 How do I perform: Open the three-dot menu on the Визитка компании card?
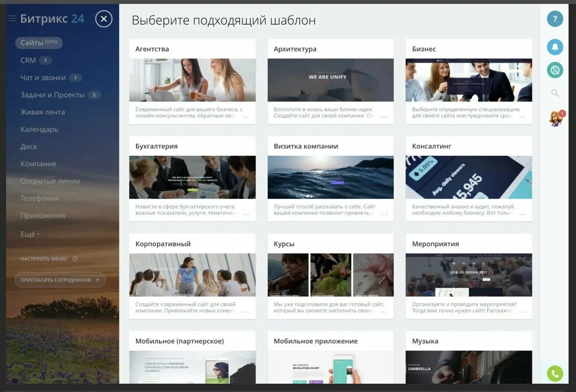point(384,214)
